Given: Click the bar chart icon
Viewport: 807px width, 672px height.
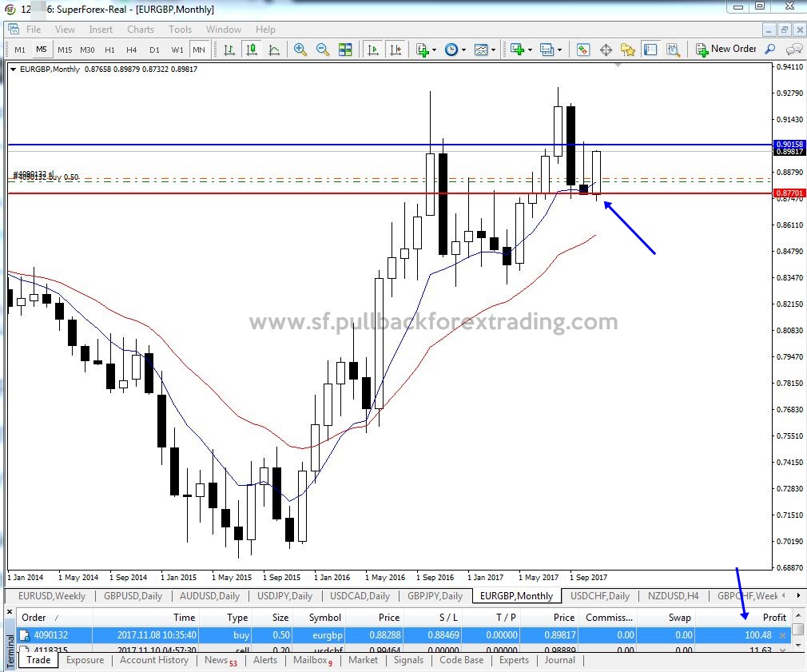Looking at the screenshot, I should tap(229, 50).
